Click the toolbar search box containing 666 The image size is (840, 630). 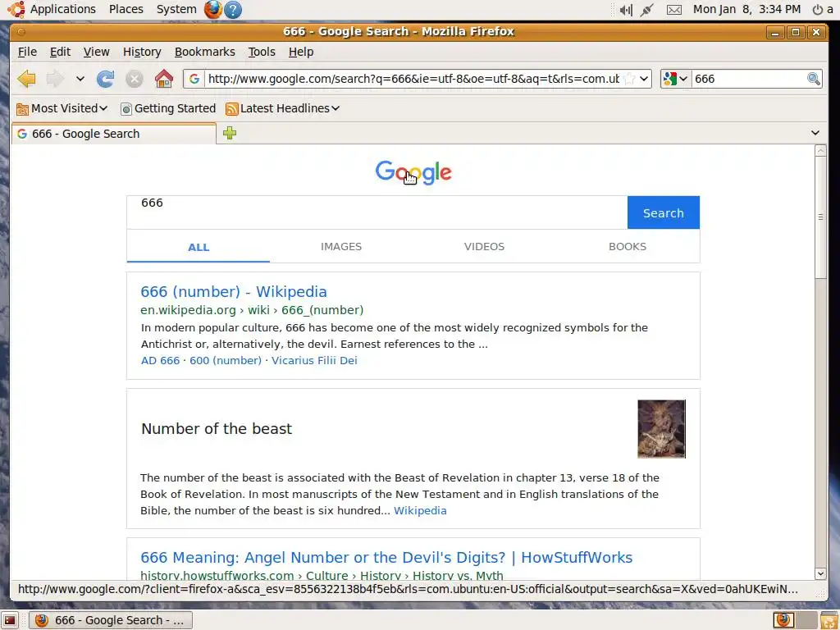pos(749,79)
